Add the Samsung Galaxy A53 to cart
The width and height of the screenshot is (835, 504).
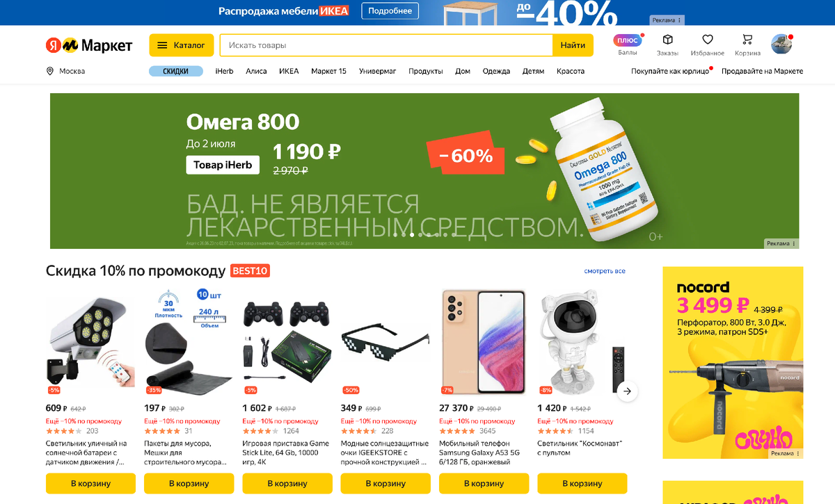point(484,483)
